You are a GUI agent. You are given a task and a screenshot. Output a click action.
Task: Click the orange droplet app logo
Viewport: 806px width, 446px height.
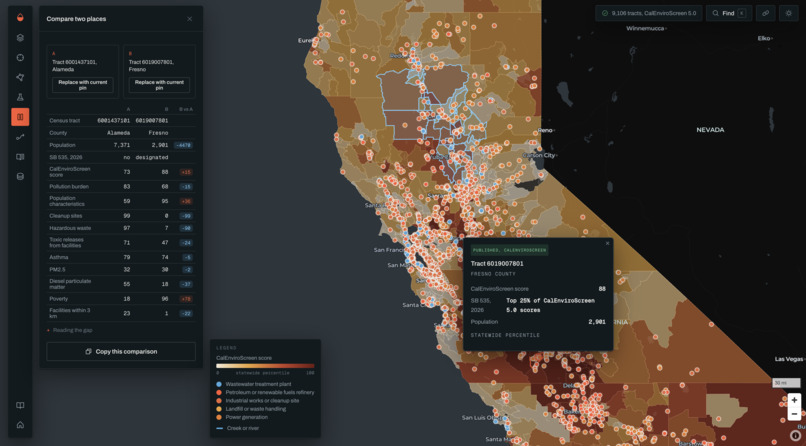(x=20, y=17)
